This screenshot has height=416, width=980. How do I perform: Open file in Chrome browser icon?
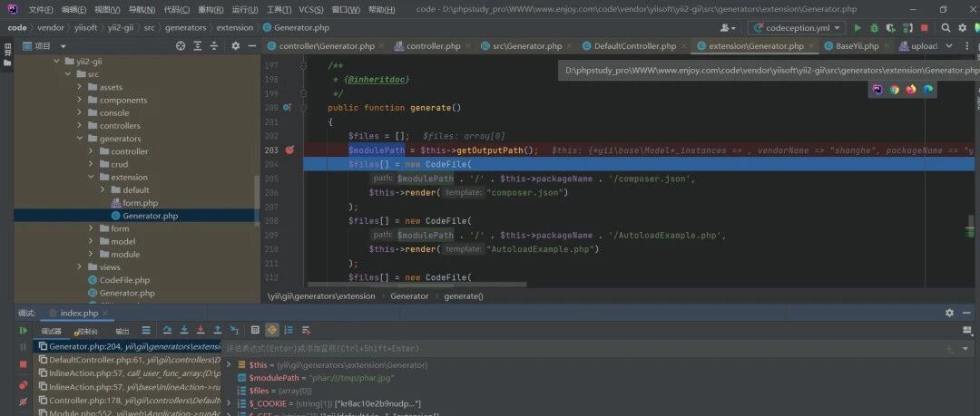[895, 90]
